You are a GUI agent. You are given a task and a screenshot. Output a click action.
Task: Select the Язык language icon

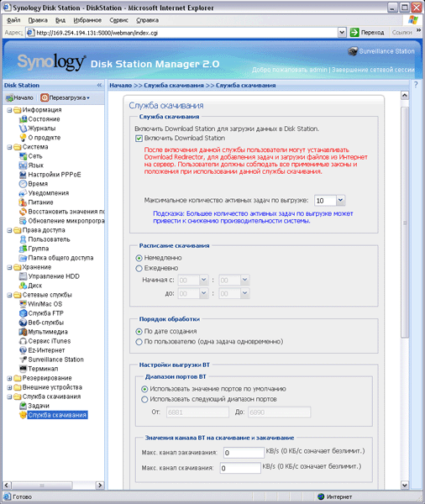[x=23, y=165]
